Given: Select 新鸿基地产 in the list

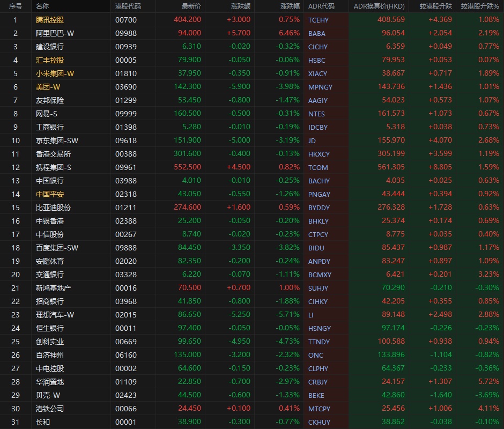Looking at the screenshot, I should pyautogui.click(x=54, y=288).
